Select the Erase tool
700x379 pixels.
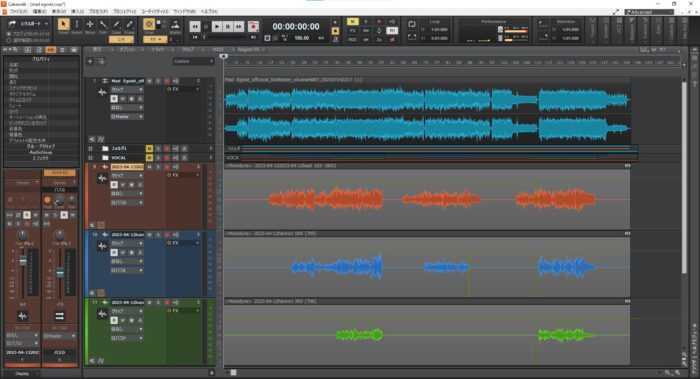[x=129, y=24]
